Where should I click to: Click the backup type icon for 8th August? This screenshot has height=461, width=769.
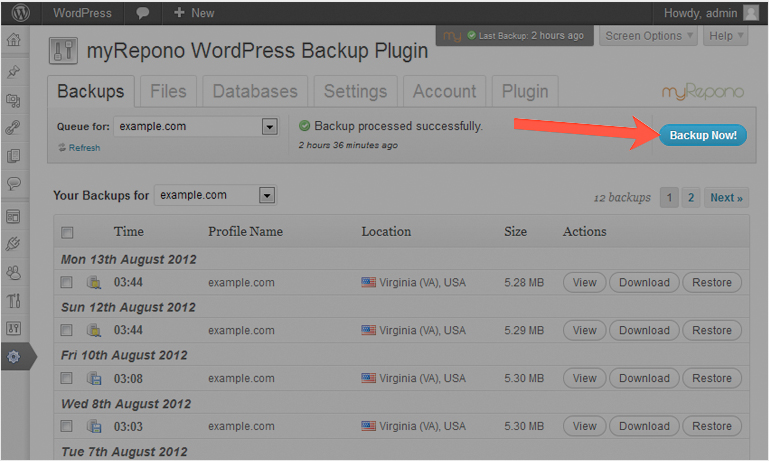pyautogui.click(x=94, y=426)
